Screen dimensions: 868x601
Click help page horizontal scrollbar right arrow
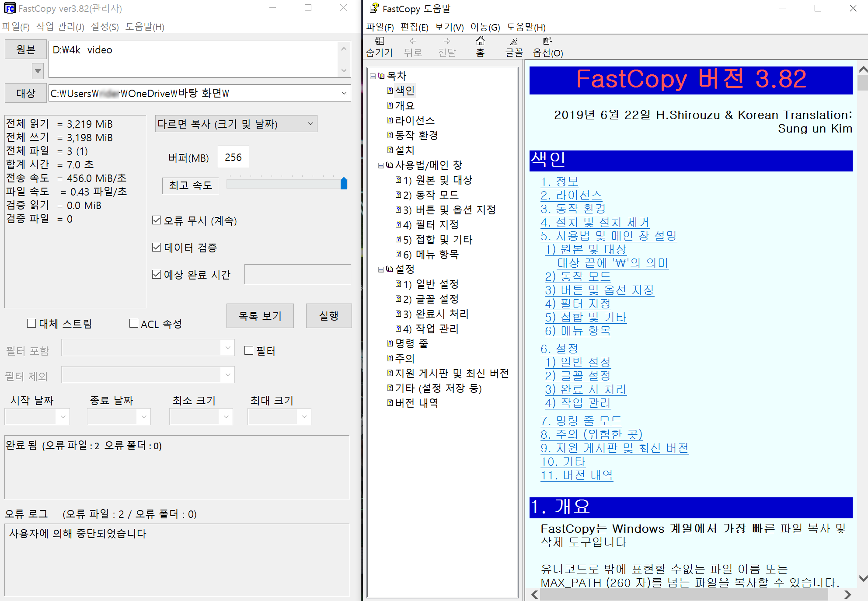click(x=848, y=594)
